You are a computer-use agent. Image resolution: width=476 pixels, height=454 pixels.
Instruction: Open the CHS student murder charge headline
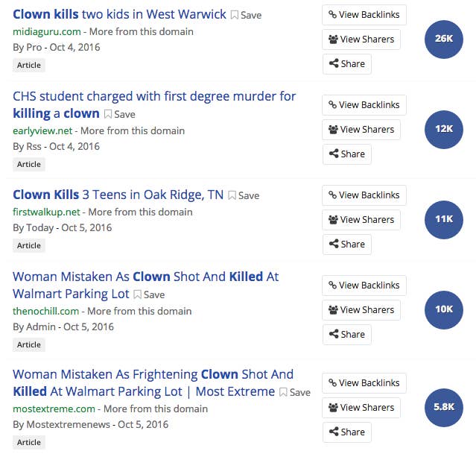(154, 105)
